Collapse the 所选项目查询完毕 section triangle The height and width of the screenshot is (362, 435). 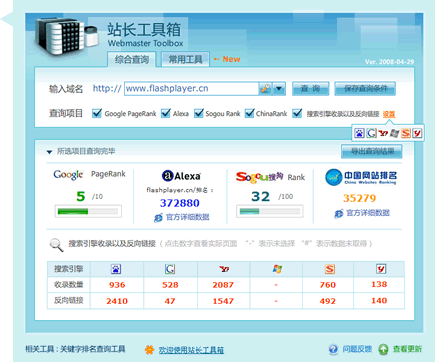pyautogui.click(x=49, y=152)
